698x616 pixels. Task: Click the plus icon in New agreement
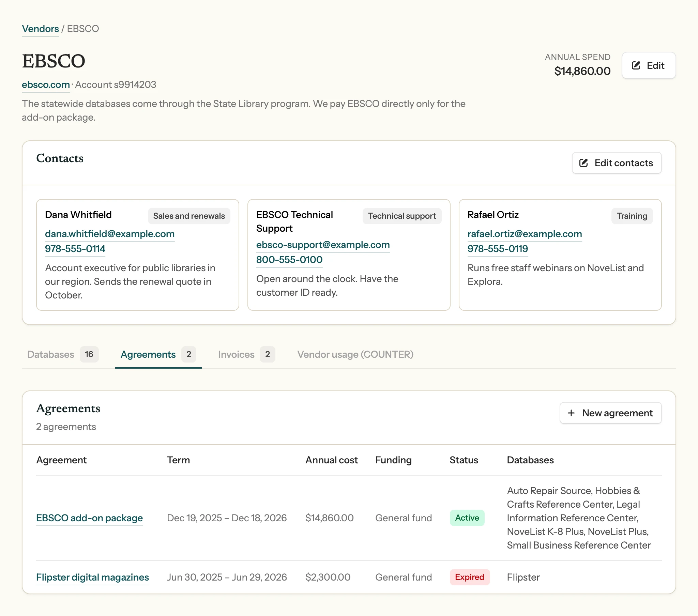click(571, 413)
